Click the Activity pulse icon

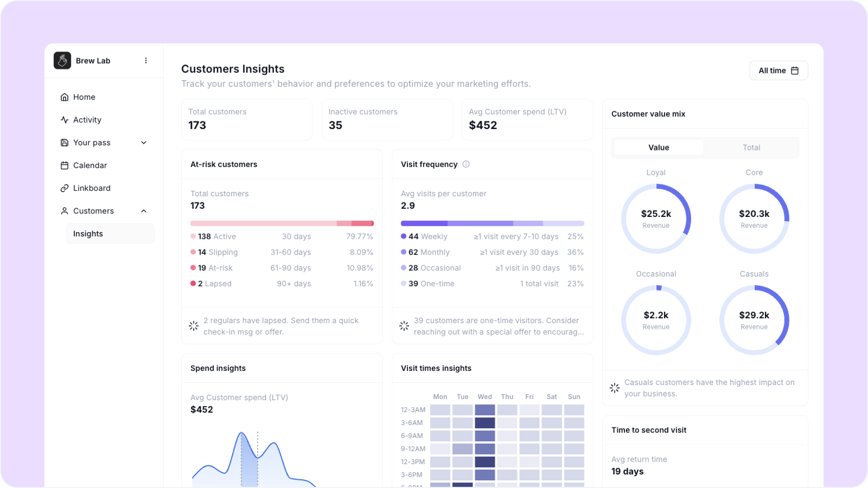click(x=64, y=120)
